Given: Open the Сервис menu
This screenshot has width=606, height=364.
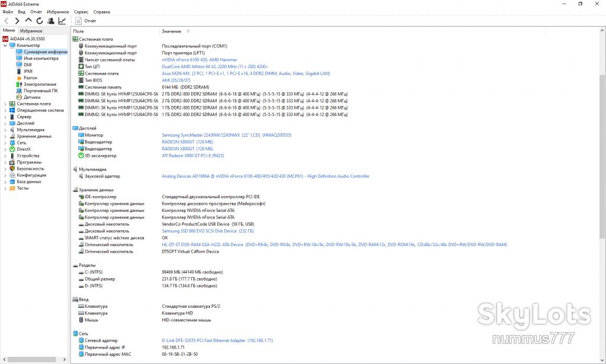Looking at the screenshot, I should [81, 12].
